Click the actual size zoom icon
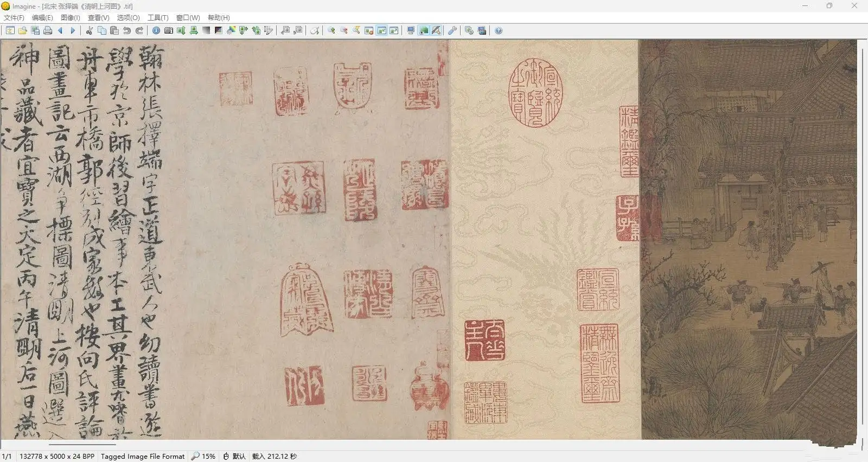This screenshot has width=868, height=462. 356,30
